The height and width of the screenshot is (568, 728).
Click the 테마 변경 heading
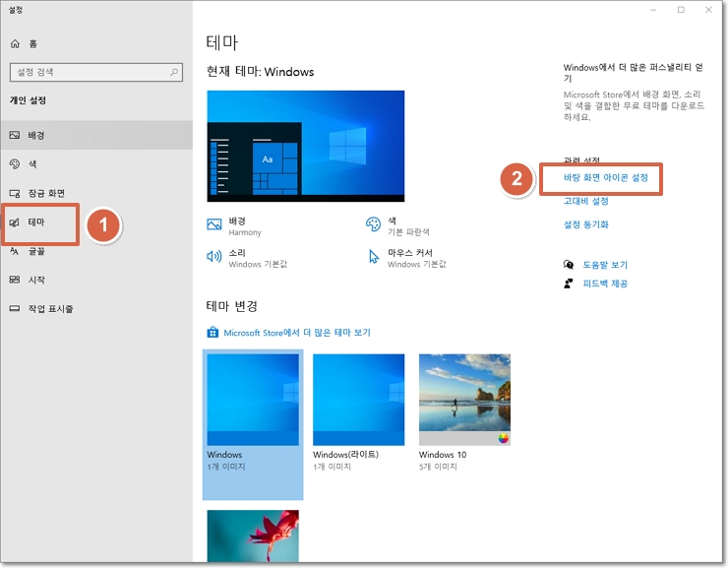coord(231,306)
